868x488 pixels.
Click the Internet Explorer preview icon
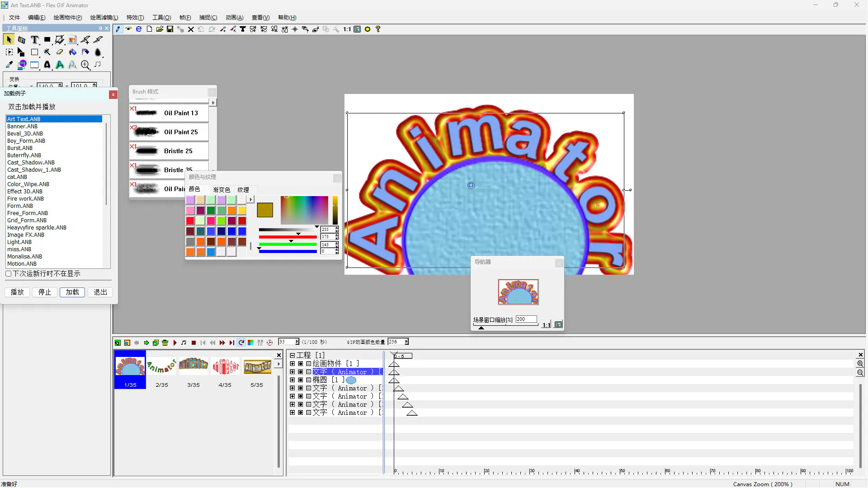[139, 29]
